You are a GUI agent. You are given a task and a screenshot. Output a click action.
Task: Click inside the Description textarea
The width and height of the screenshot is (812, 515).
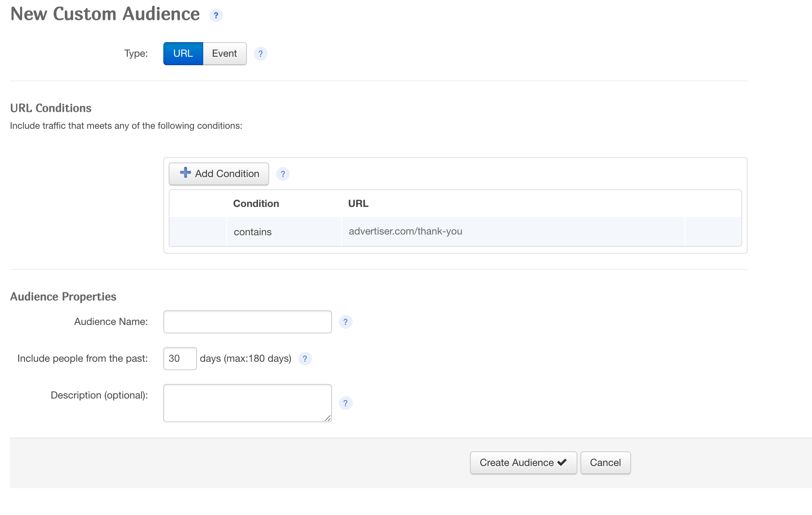click(x=248, y=403)
